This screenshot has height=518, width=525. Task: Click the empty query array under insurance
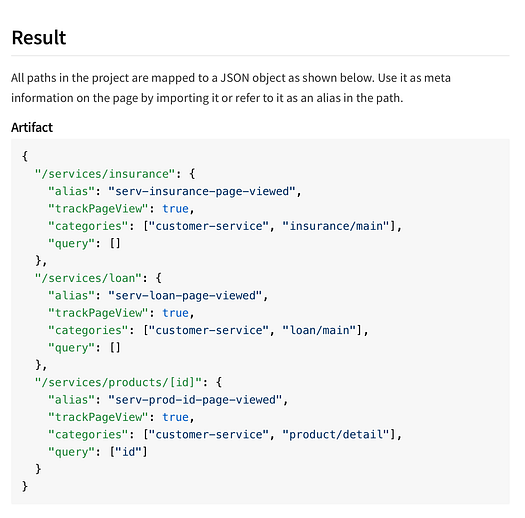115,243
